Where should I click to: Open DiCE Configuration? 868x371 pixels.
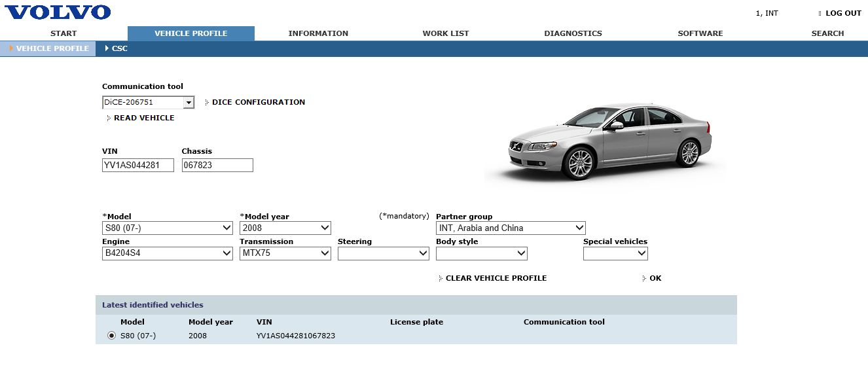pos(258,102)
